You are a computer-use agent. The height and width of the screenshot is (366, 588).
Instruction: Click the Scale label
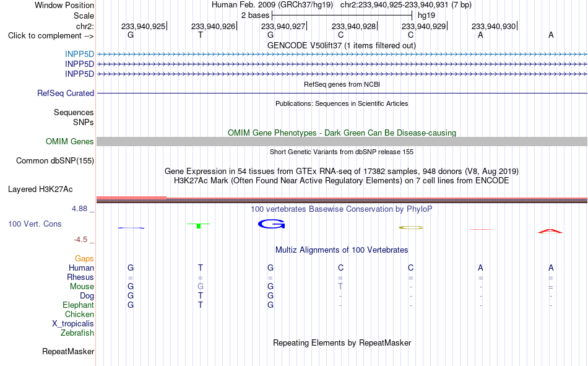84,15
